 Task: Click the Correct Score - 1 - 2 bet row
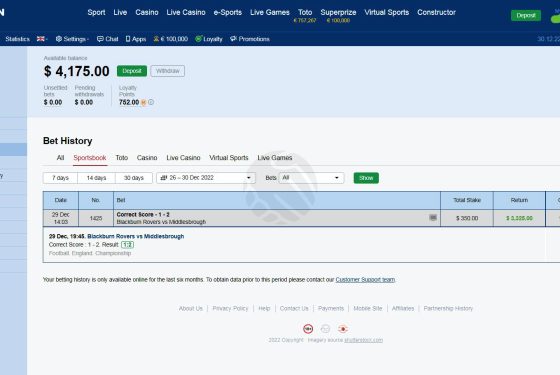click(277, 218)
